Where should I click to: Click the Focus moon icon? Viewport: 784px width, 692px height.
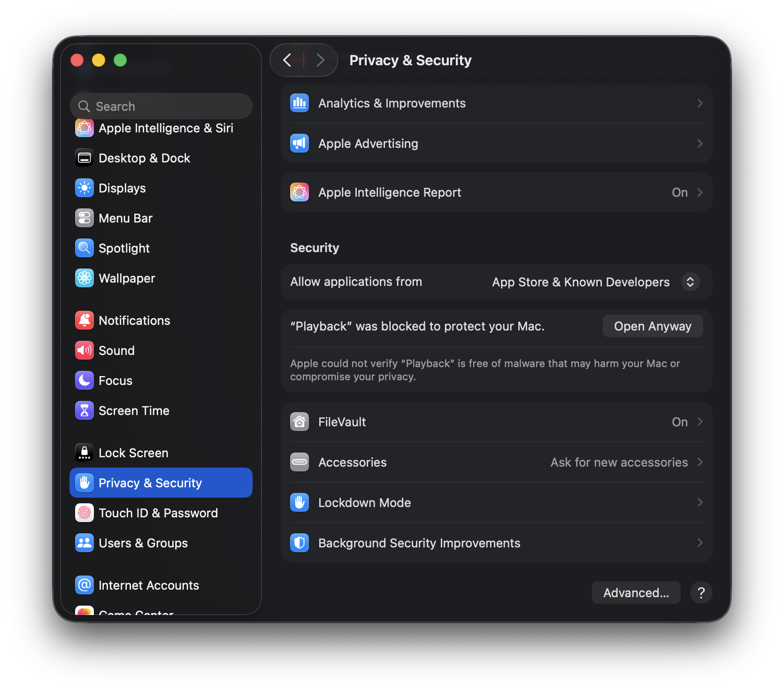[85, 381]
